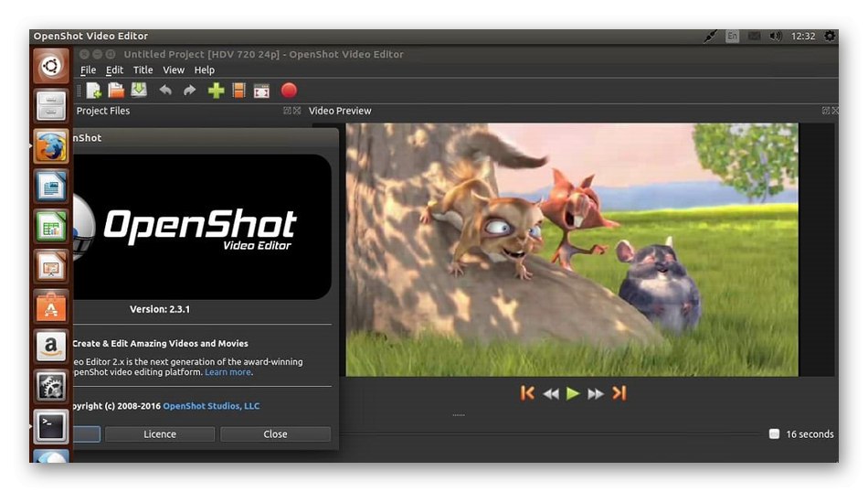The height and width of the screenshot is (492, 868).
Task: Open LibreOffice Impress from the dock
Action: coord(51,266)
